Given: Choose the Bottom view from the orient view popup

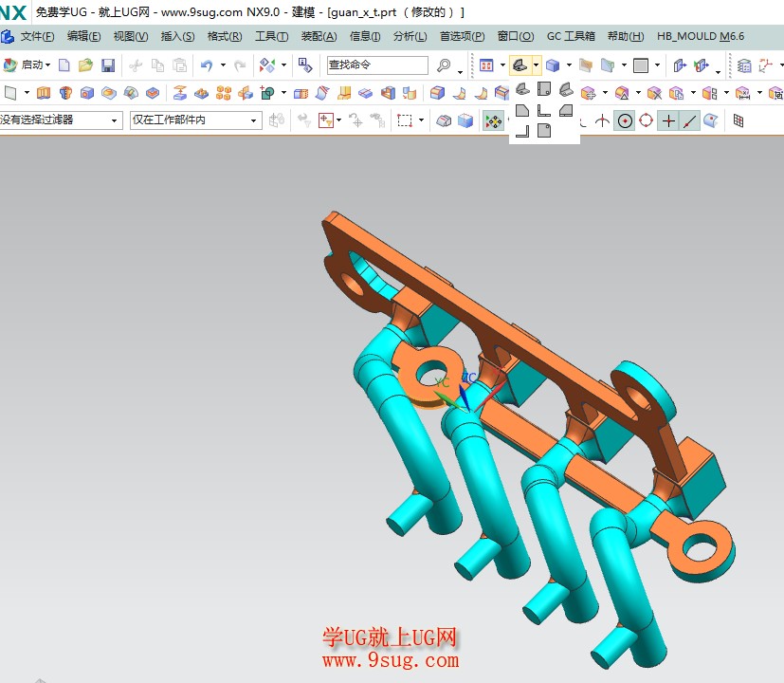Looking at the screenshot, I should coord(544,131).
